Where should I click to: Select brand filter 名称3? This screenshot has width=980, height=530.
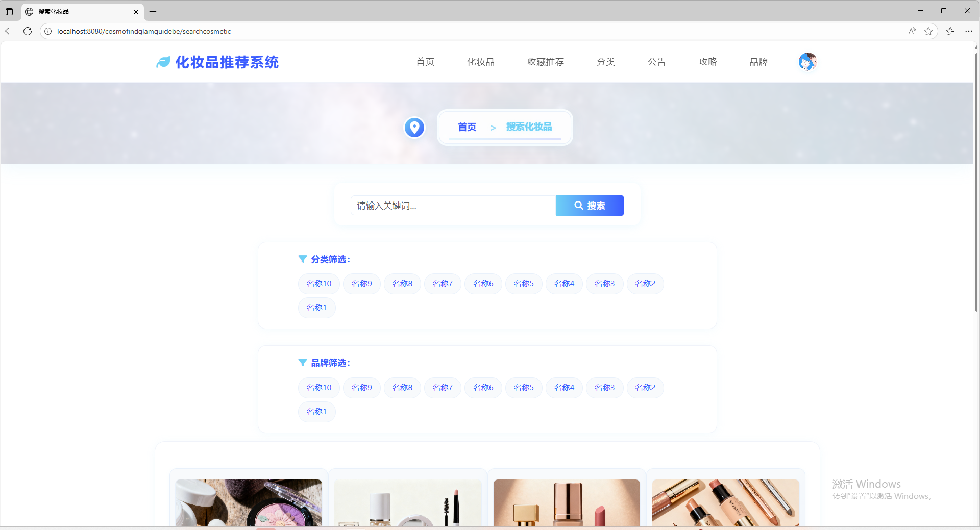click(605, 388)
